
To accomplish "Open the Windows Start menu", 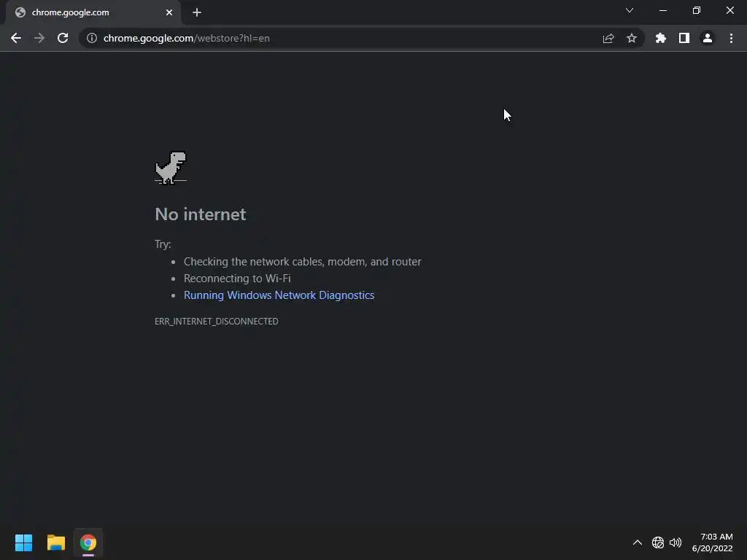I will click(x=23, y=542).
